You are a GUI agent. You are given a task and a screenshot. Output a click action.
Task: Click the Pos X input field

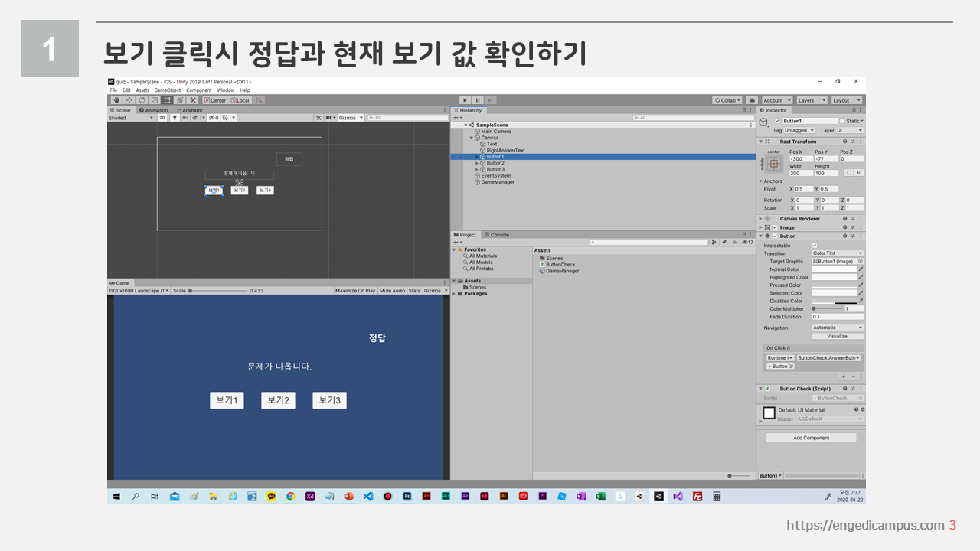(800, 159)
